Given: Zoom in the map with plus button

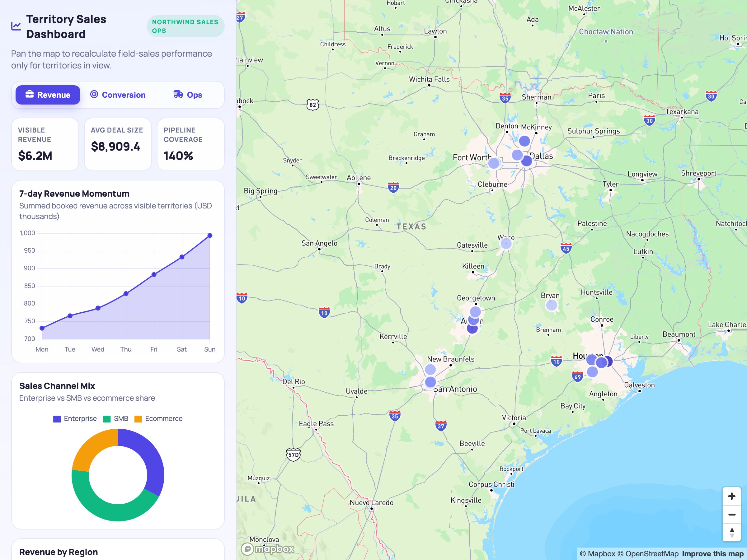Looking at the screenshot, I should pyautogui.click(x=732, y=496).
